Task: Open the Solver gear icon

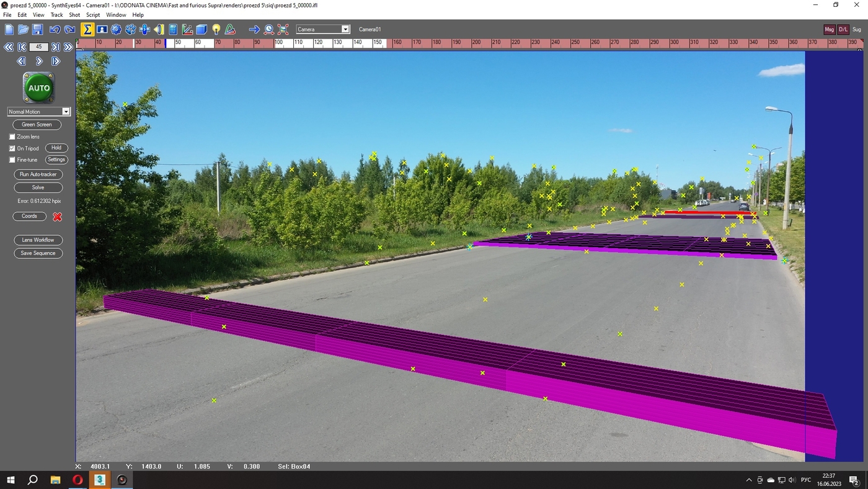Action: pos(116,29)
